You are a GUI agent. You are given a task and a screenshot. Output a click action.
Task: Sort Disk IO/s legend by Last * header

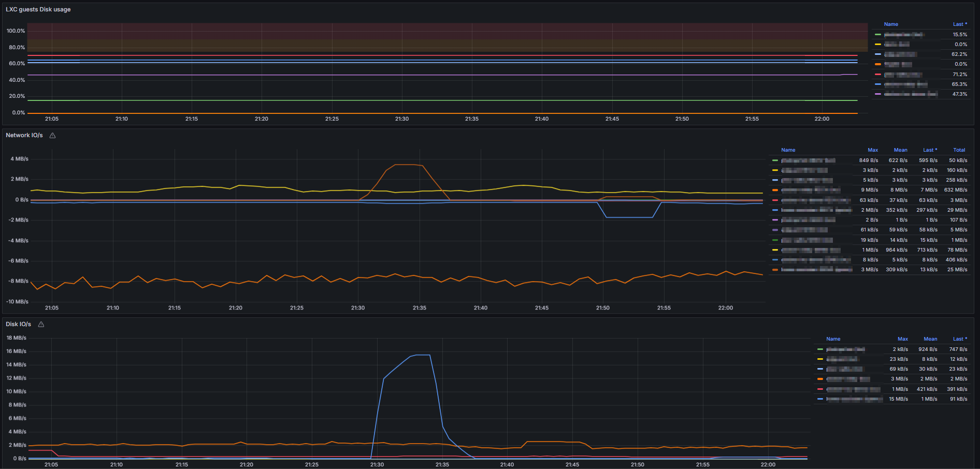coord(960,339)
